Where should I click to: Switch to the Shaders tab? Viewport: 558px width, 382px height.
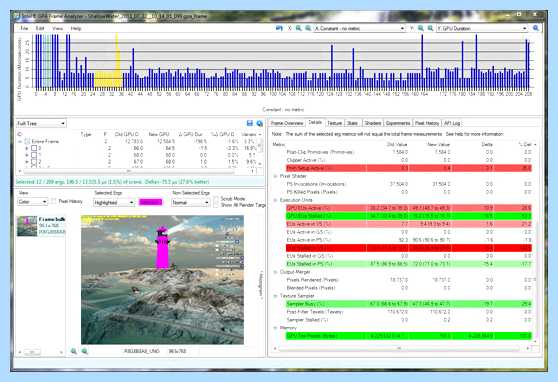pyautogui.click(x=373, y=123)
